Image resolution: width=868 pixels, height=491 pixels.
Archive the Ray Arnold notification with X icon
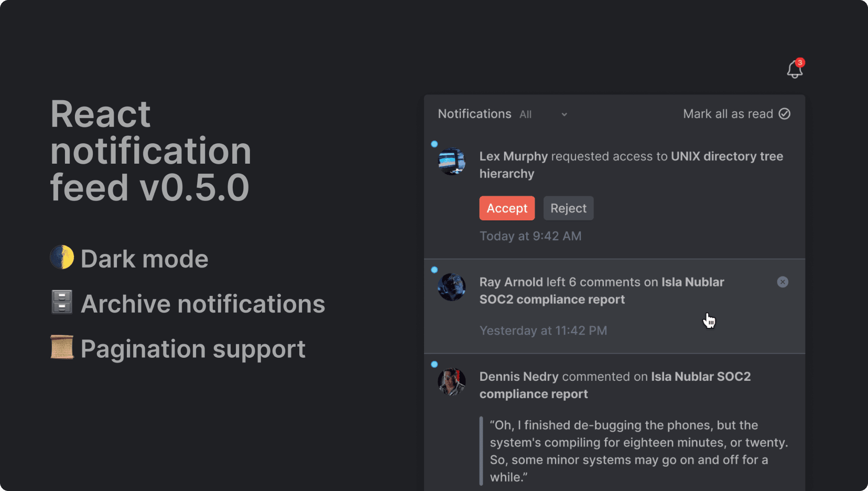(x=783, y=282)
